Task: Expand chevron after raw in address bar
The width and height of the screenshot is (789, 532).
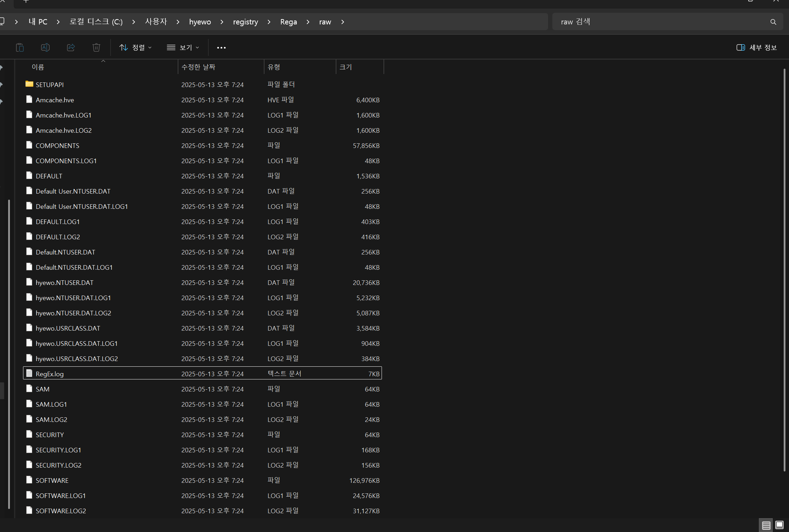Action: 343,22
